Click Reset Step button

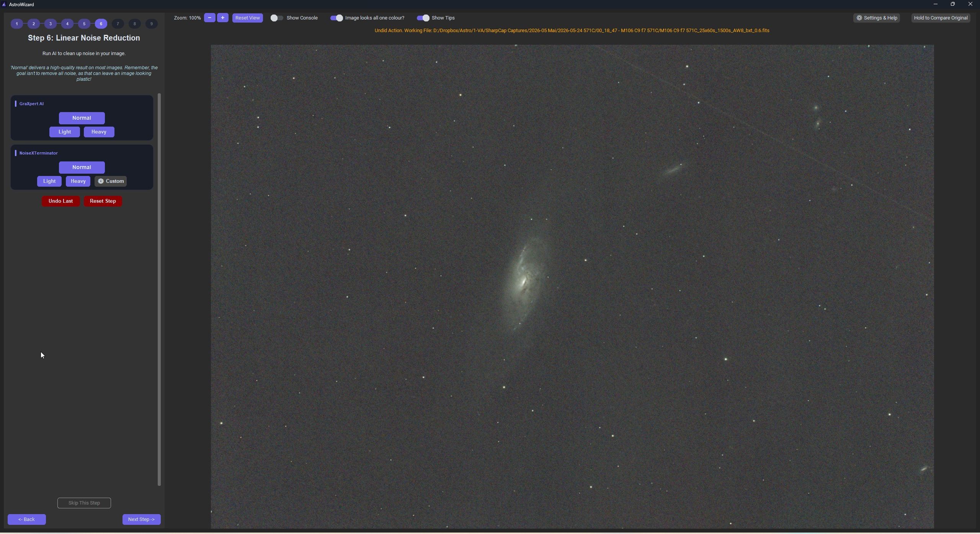103,201
